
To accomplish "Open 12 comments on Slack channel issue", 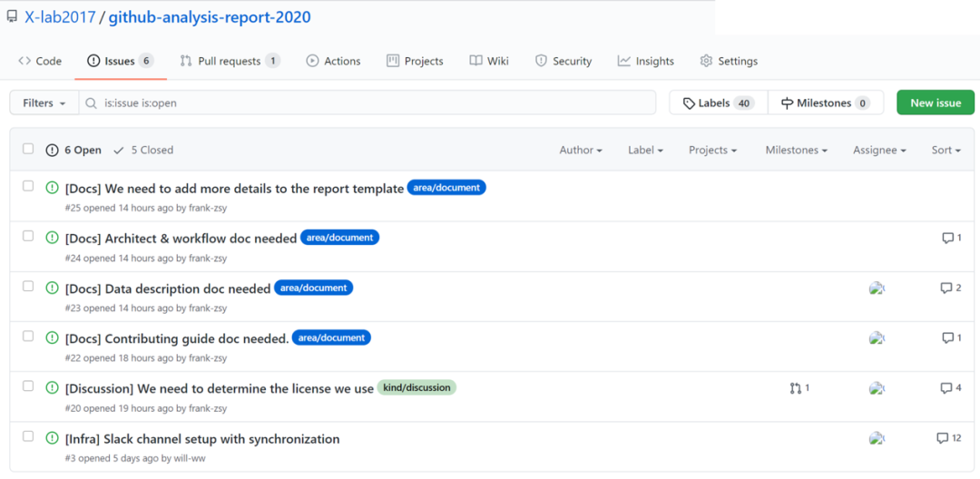I will point(949,438).
